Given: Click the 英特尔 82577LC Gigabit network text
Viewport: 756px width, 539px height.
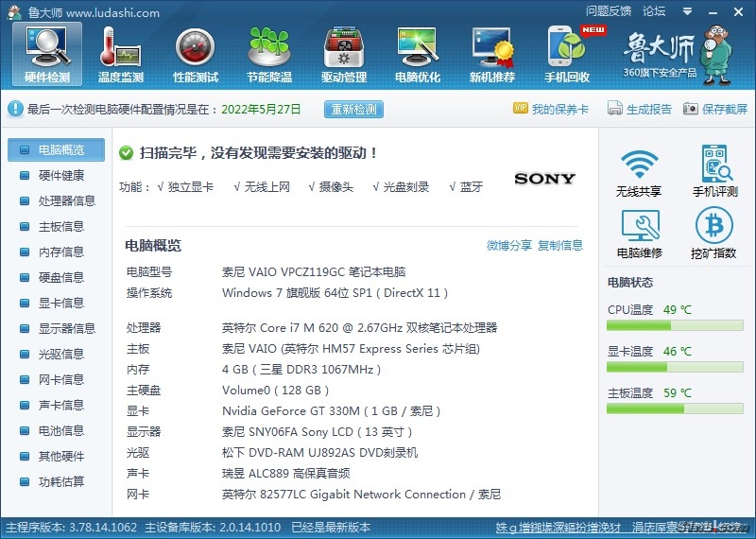Looking at the screenshot, I should click(362, 495).
